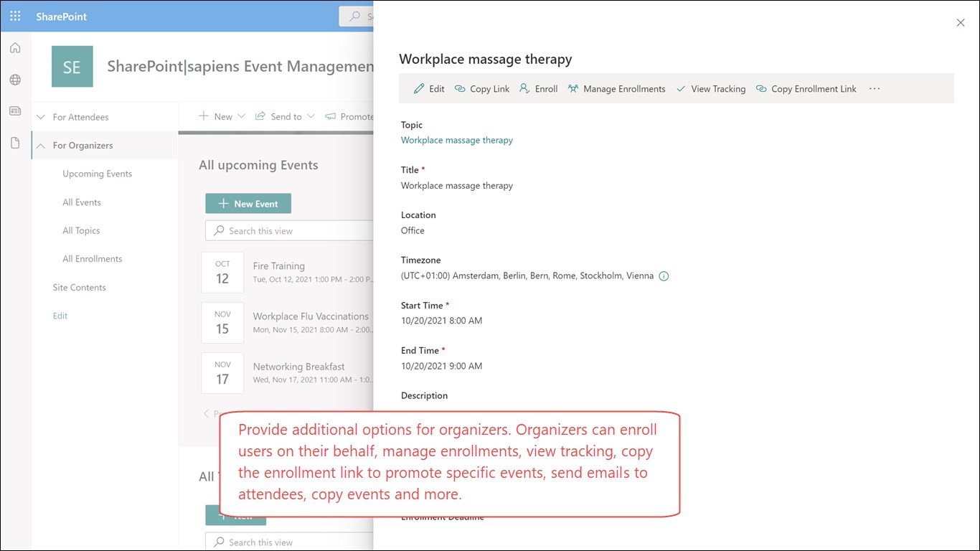
Task: Open the more options ellipsis in panel toolbar
Action: [x=874, y=89]
